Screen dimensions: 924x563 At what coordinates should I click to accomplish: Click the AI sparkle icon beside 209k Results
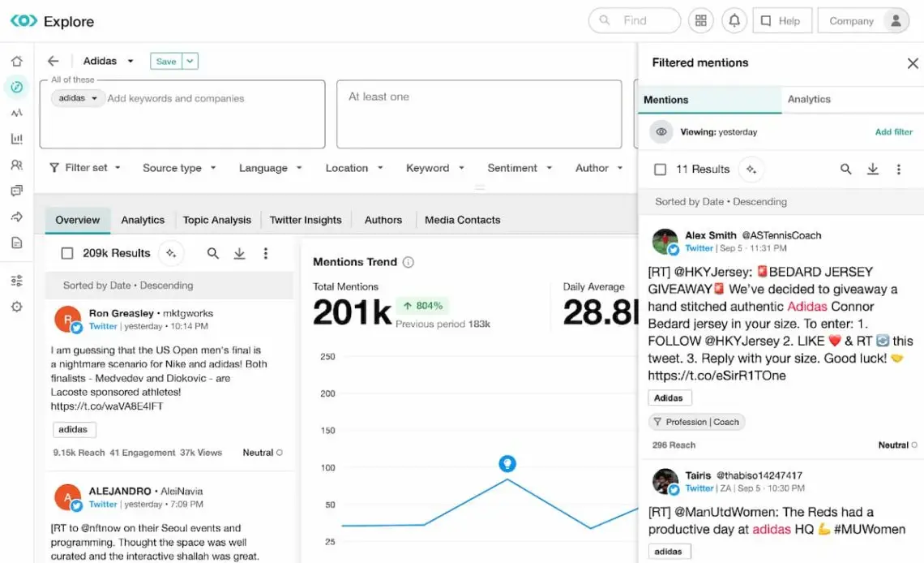pyautogui.click(x=171, y=253)
